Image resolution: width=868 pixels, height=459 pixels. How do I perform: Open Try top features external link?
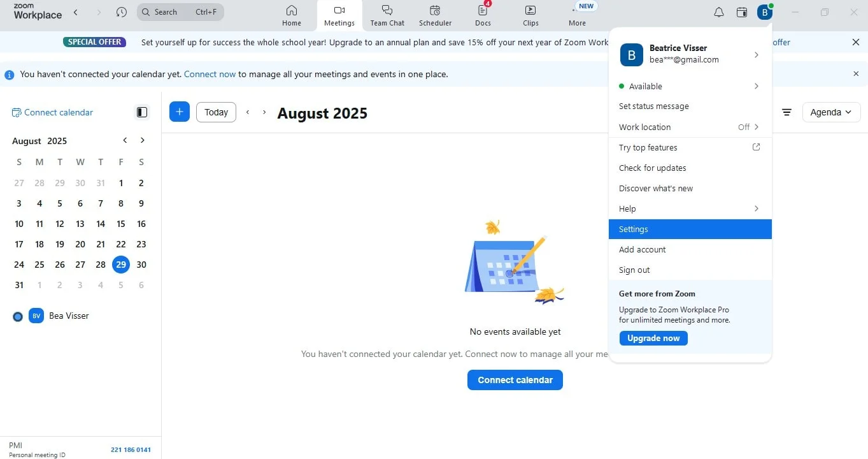click(690, 147)
